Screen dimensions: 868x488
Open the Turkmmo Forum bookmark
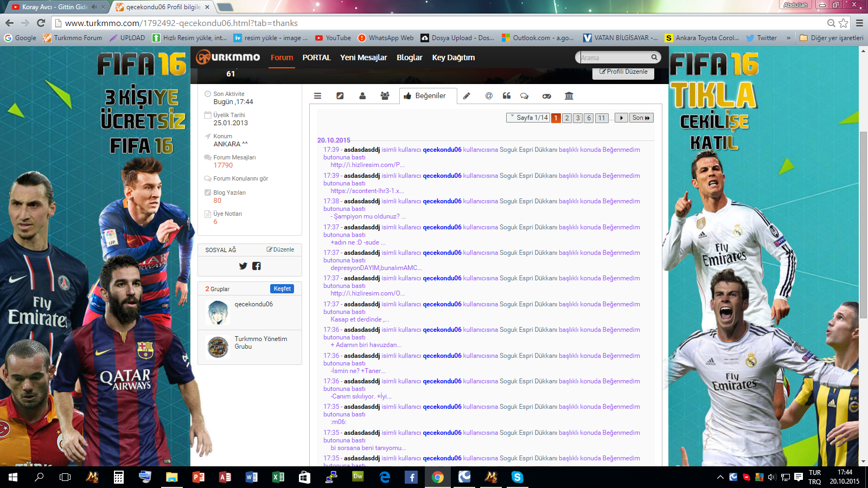click(73, 38)
